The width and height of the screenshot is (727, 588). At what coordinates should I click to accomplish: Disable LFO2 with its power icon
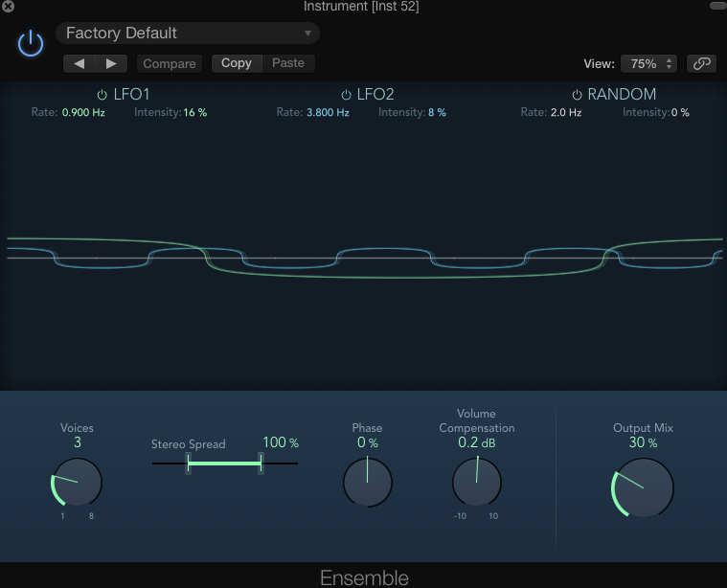pyautogui.click(x=346, y=95)
